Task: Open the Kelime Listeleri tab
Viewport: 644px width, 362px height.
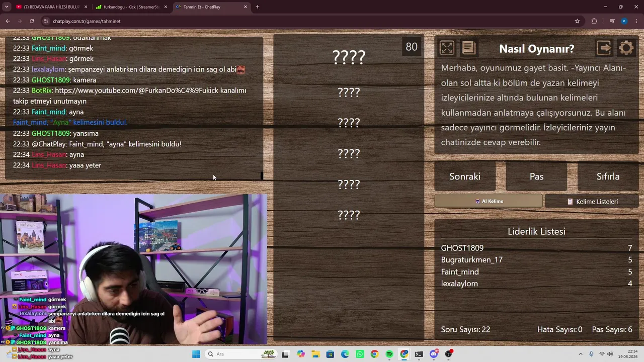Action: [x=592, y=202]
